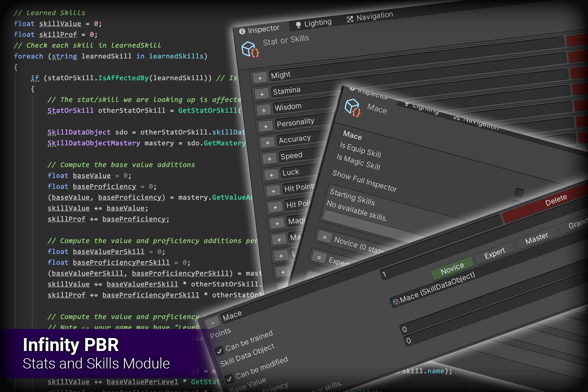Screen dimensions: 588x392
Task: Click the 'float skillValue = 0;' code line
Action: 58,24
